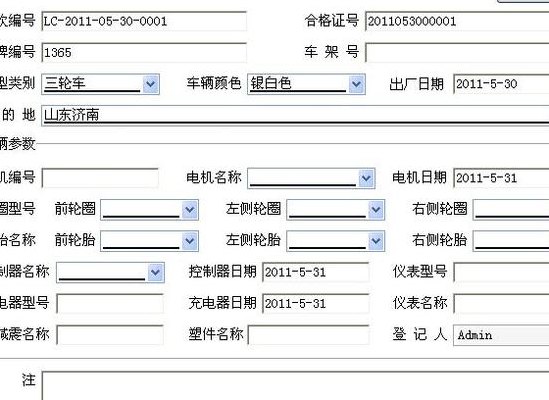Open the 电机名称 dropdown arrow
This screenshot has height=400, width=549.
tap(367, 178)
